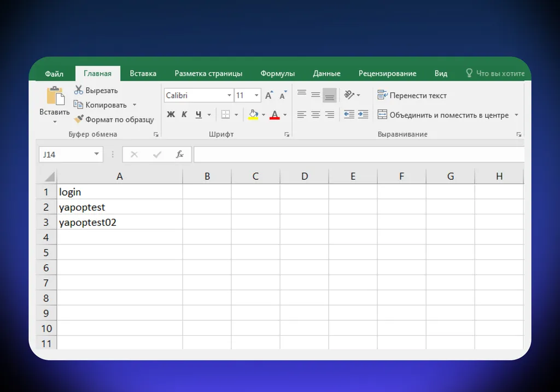Toggle bold Ж formatting
This screenshot has height=392, width=560.
click(171, 115)
